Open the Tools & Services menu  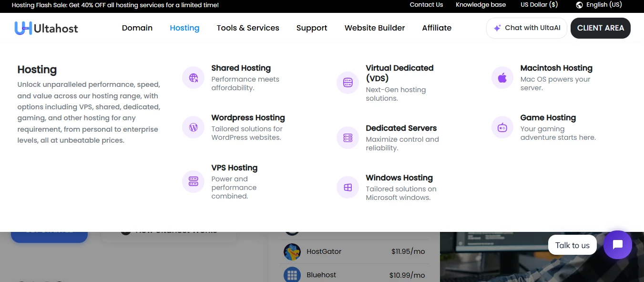[x=248, y=28]
